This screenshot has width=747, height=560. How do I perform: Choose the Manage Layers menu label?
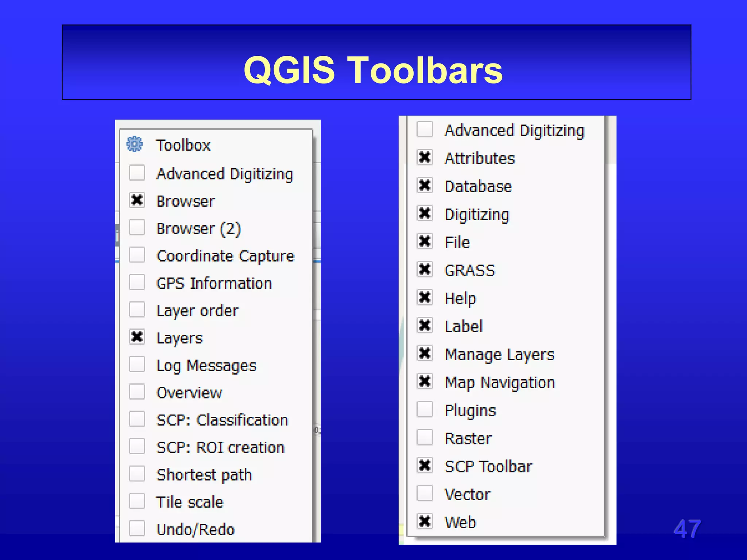point(499,355)
